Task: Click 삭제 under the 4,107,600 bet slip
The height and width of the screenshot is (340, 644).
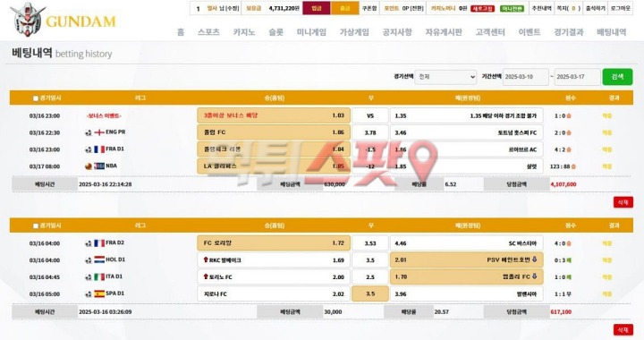Action: [x=623, y=202]
